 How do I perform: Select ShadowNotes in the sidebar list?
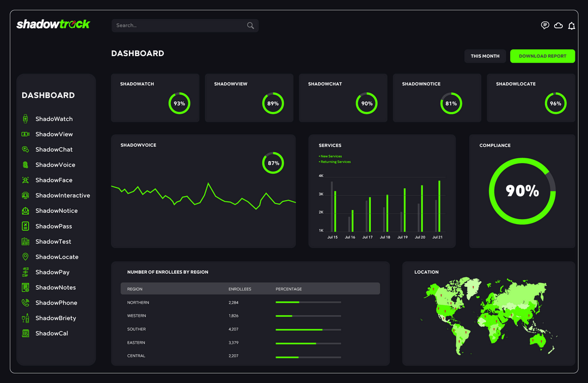(56, 287)
